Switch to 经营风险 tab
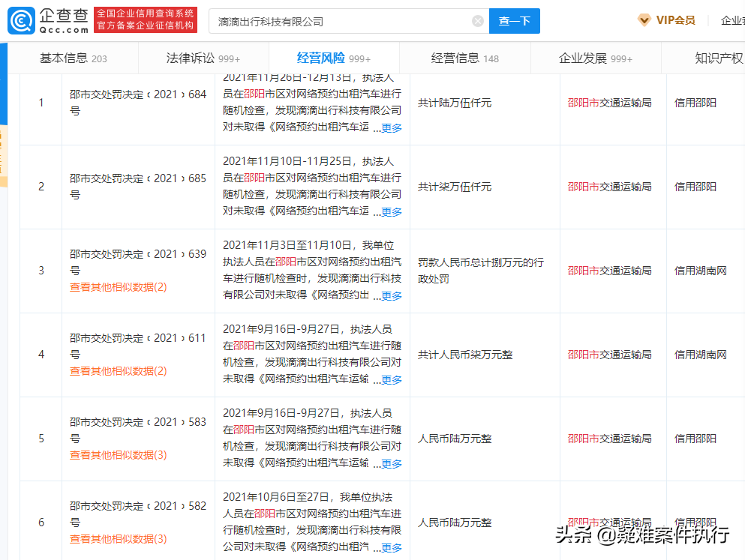 pyautogui.click(x=334, y=58)
